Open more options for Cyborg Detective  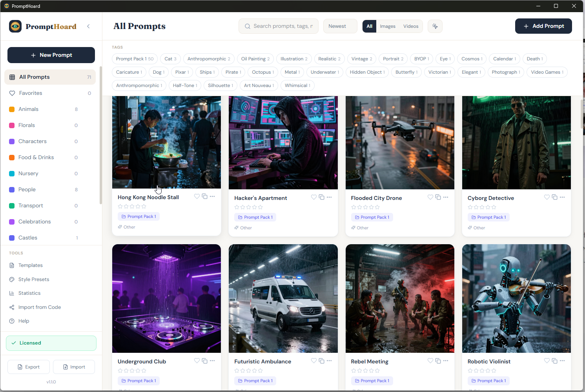click(x=562, y=197)
